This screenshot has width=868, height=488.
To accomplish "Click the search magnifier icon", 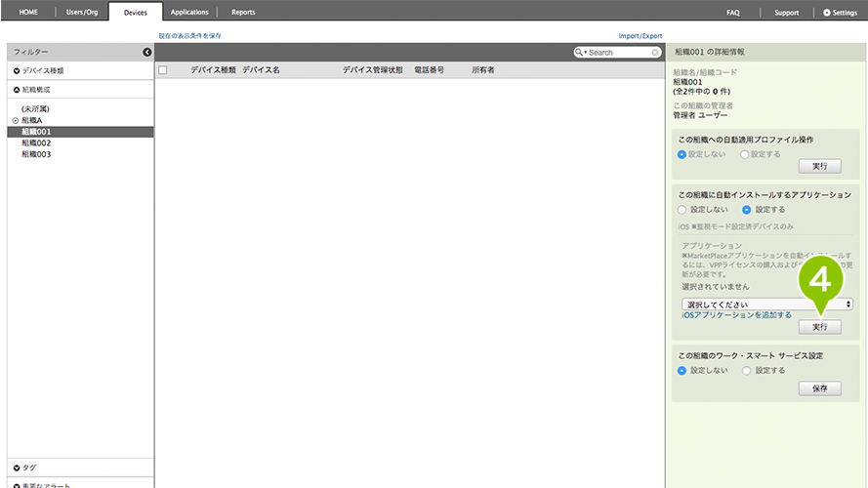I will [x=578, y=52].
